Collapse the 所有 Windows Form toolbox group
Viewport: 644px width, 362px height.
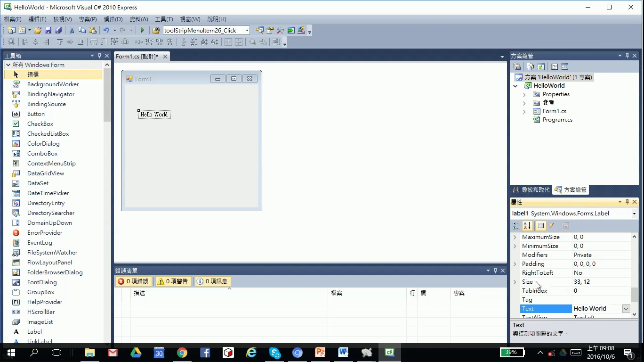[x=8, y=65]
